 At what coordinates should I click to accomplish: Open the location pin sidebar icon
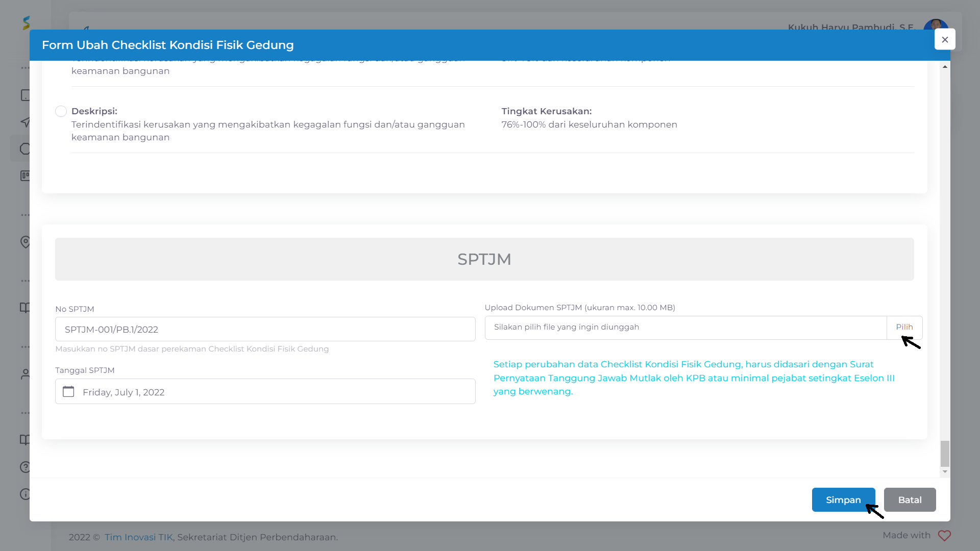25,242
